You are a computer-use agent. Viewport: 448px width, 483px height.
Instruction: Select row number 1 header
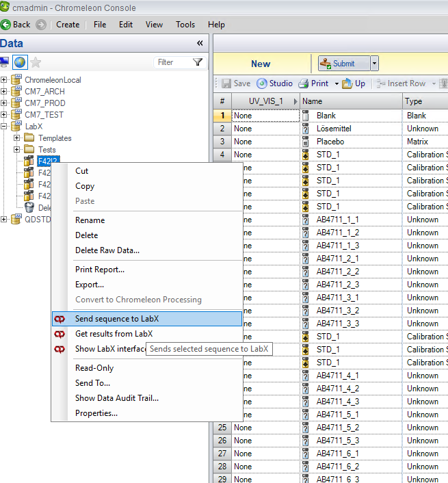click(222, 116)
